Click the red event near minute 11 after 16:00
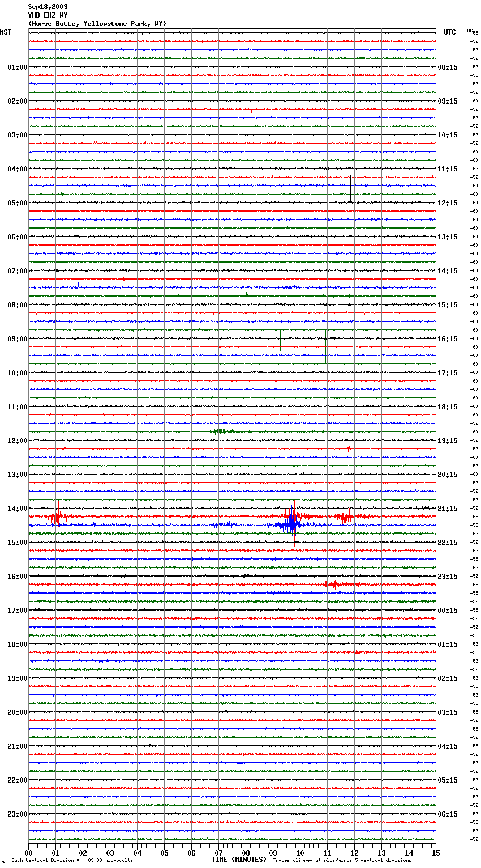This screenshot has width=481, height=868. point(334,584)
